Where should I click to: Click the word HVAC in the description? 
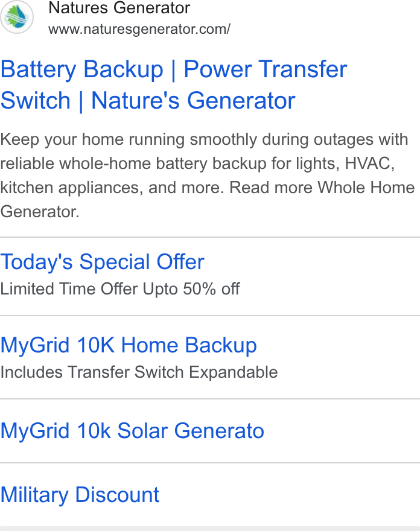pos(369,164)
